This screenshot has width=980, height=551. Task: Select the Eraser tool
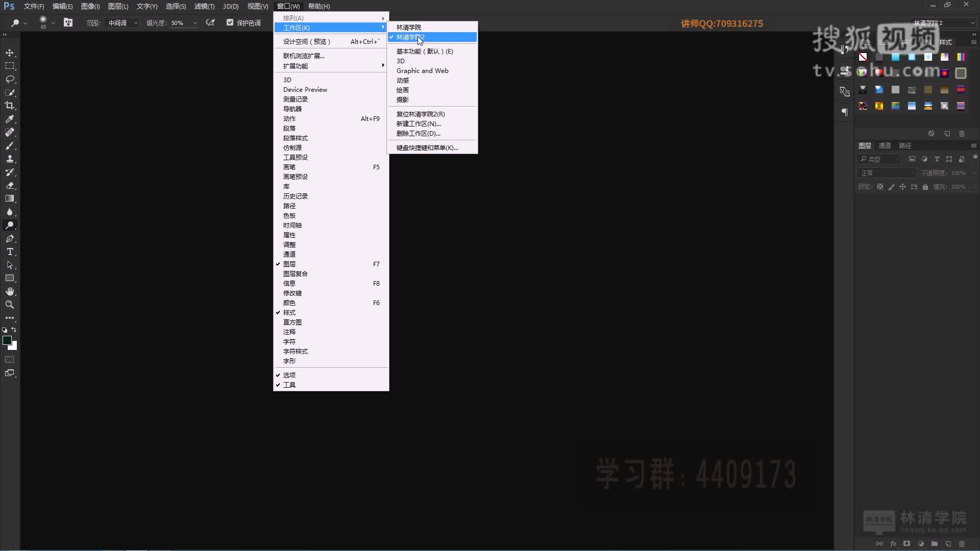pos(10,185)
